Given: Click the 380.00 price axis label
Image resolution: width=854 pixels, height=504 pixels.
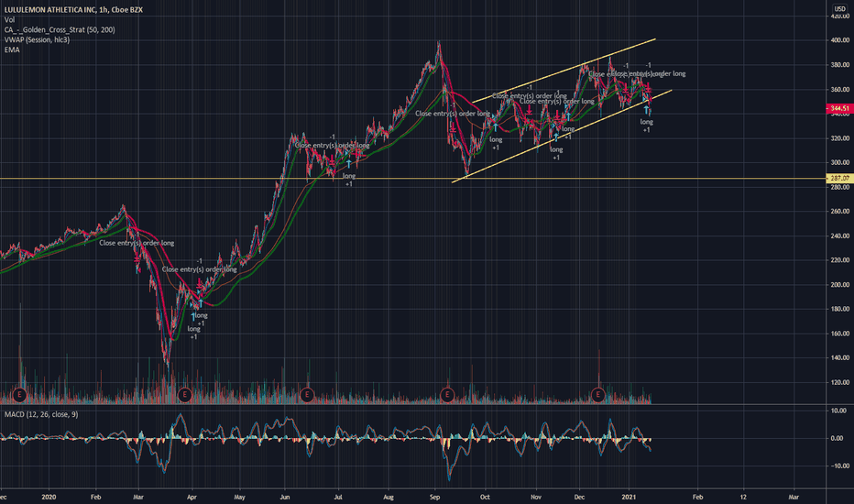Looking at the screenshot, I should pos(840,65).
